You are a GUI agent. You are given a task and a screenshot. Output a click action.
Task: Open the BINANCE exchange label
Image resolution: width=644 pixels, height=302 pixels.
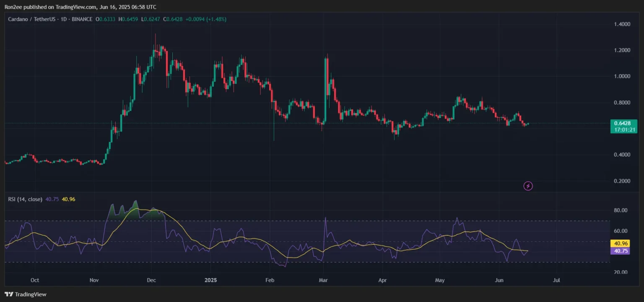pos(82,19)
